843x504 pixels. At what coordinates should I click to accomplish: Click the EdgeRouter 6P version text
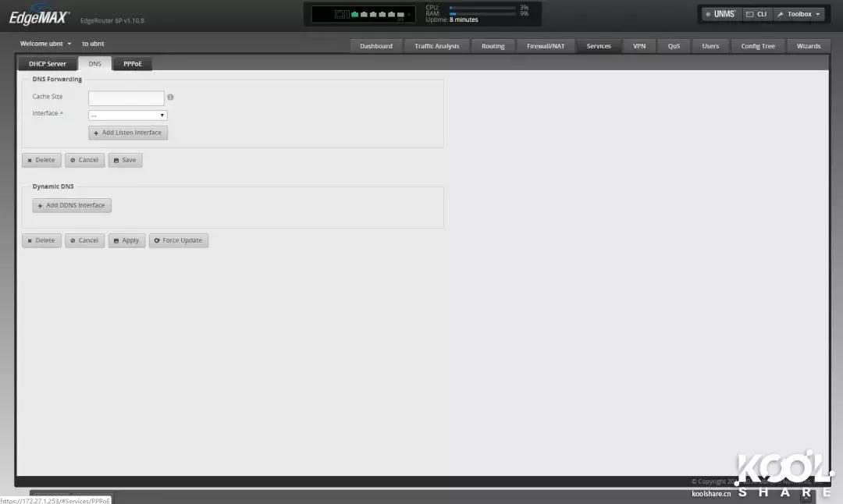click(x=112, y=21)
